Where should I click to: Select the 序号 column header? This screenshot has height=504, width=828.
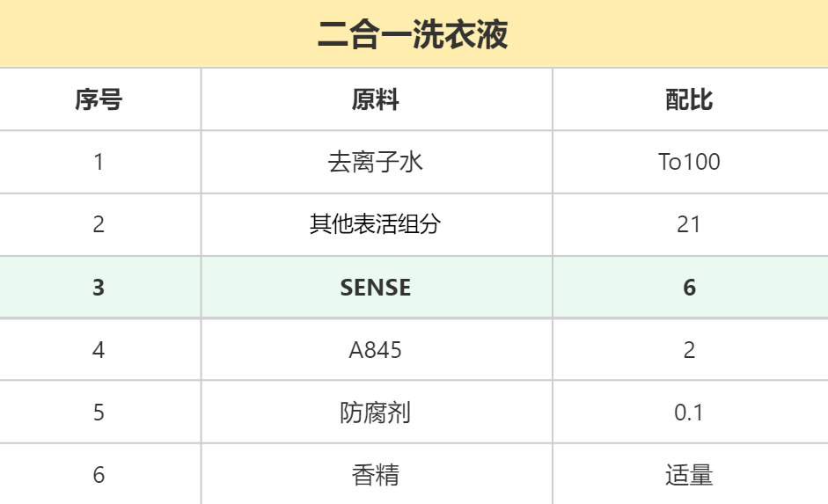(x=99, y=100)
